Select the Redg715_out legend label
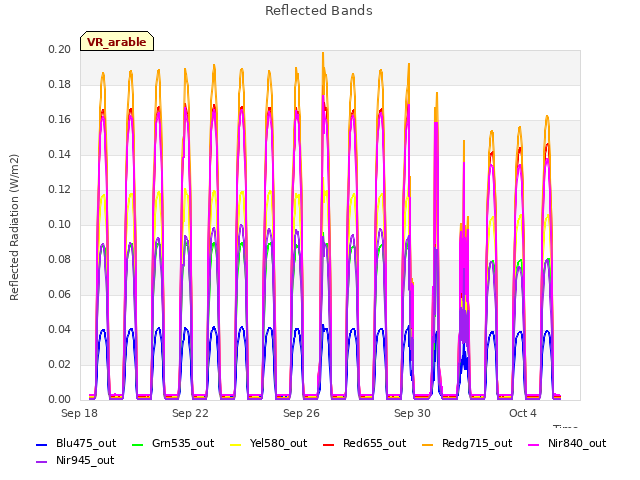Image resolution: width=640 pixels, height=480 pixels. click(477, 444)
